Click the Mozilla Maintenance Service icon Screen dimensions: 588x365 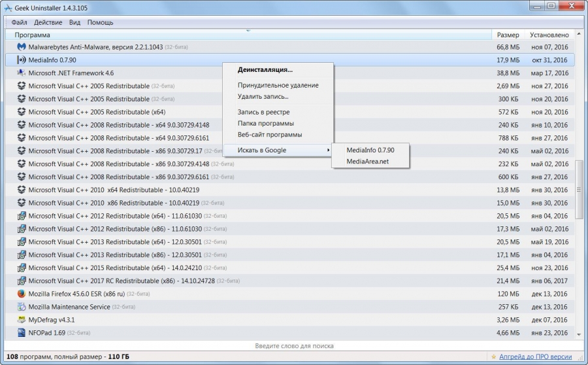click(22, 307)
